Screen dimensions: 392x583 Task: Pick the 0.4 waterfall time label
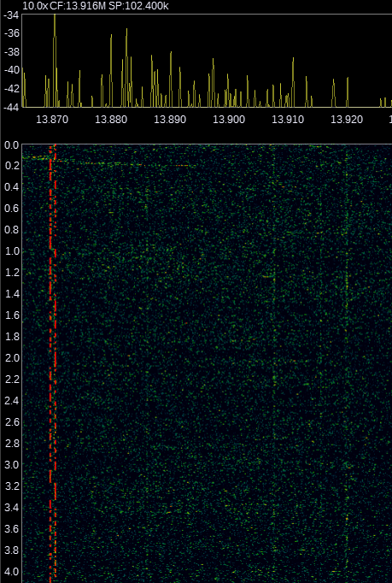tap(11, 187)
